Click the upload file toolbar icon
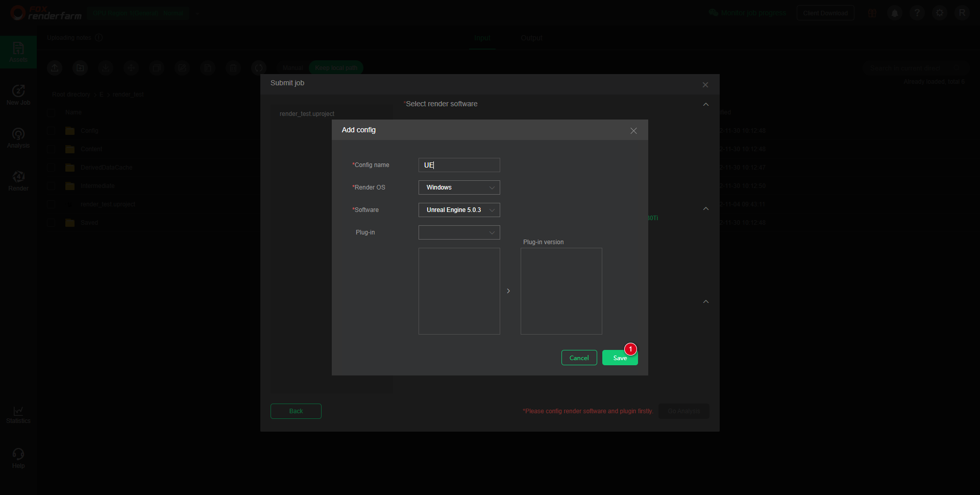Viewport: 980px width, 495px height. [x=55, y=67]
